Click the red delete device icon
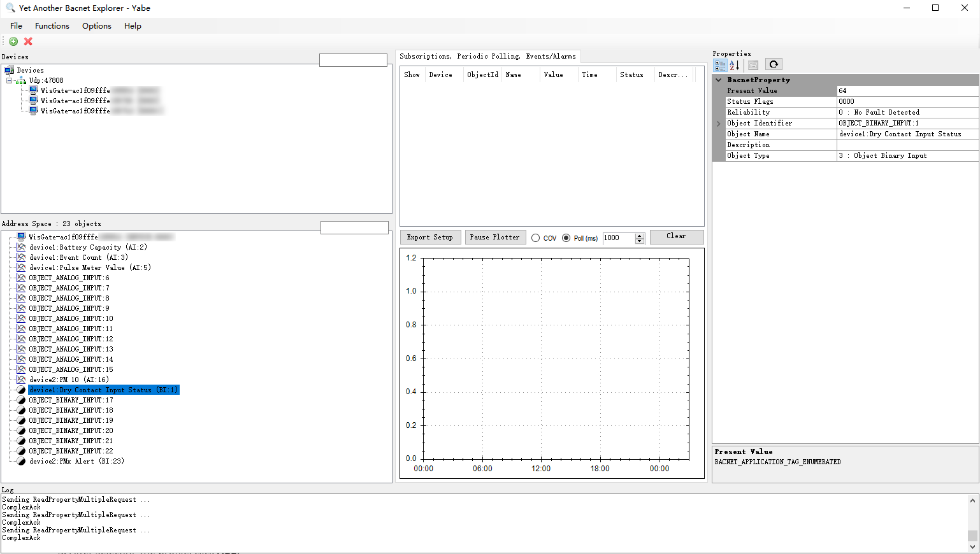980x554 pixels. coord(27,41)
